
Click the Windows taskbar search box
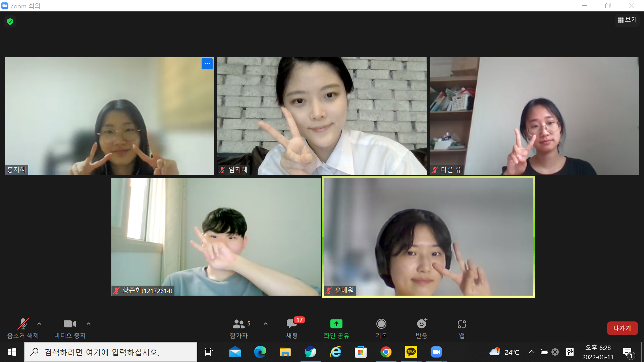click(111, 352)
